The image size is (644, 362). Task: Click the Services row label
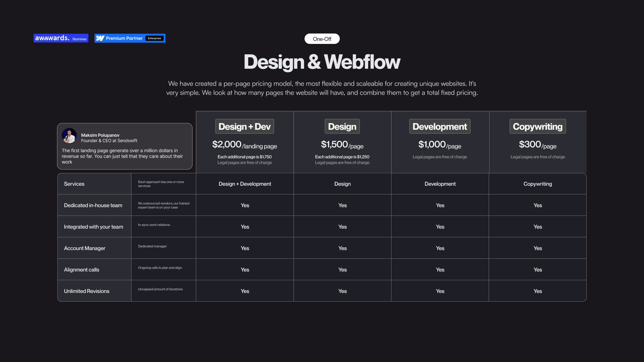tap(74, 184)
